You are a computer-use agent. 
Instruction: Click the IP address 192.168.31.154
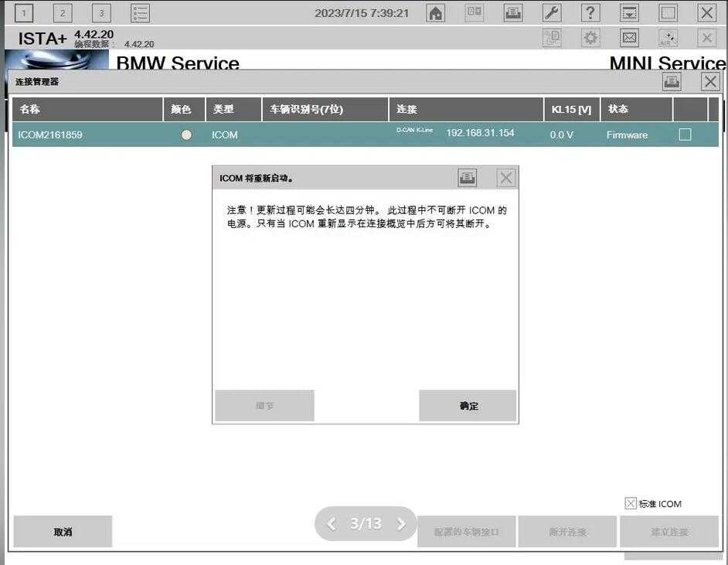pos(480,133)
